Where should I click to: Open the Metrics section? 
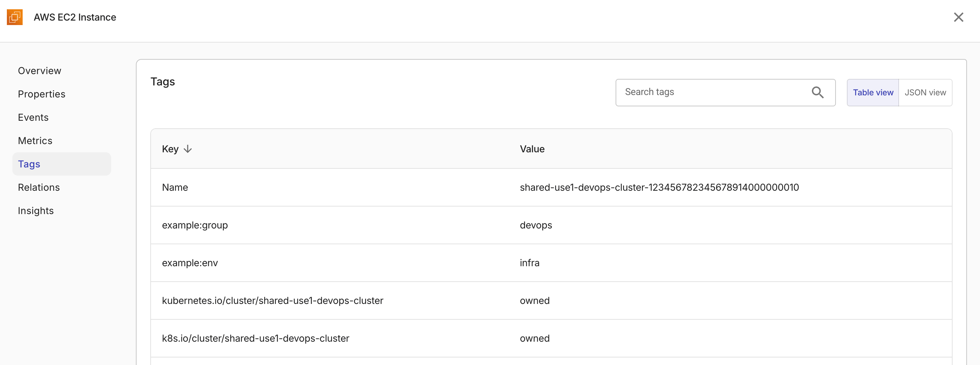[x=35, y=141]
